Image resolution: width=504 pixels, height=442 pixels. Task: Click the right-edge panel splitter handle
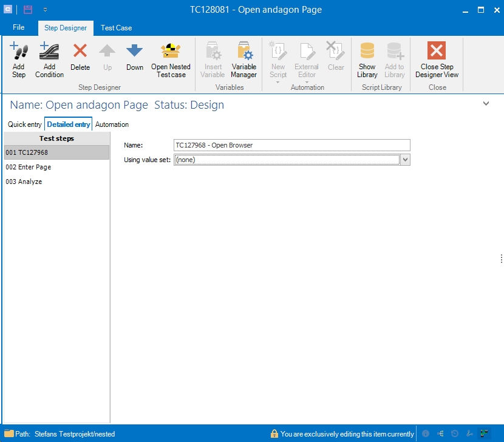pos(501,259)
